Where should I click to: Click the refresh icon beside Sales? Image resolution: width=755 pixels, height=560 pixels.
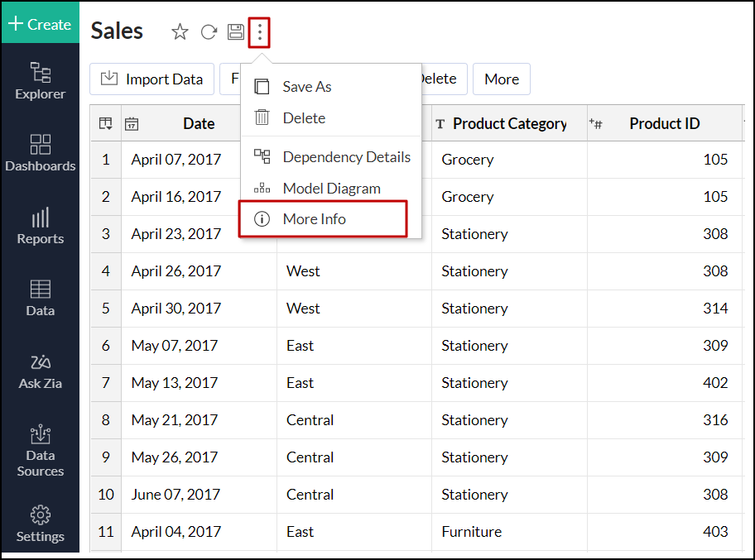click(x=209, y=32)
